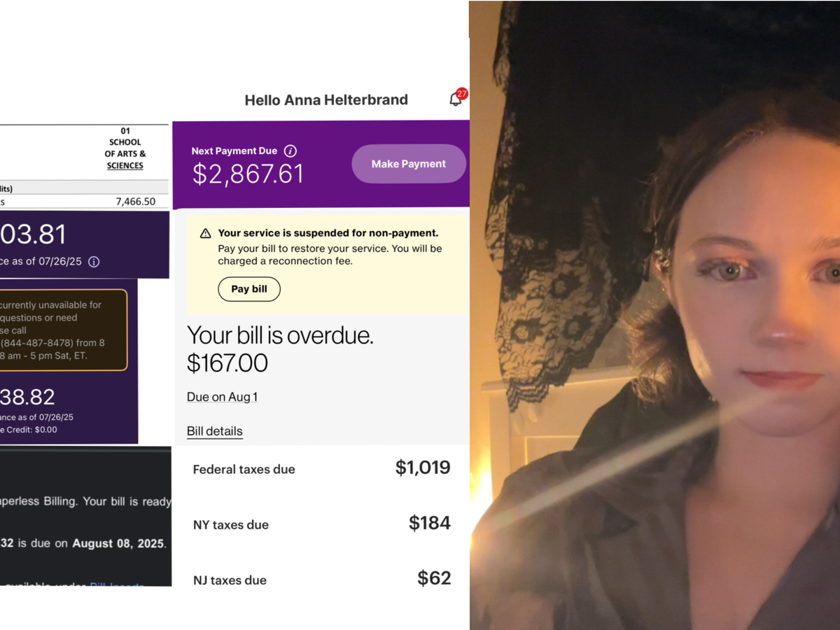Viewport: 840px width, 630px height.
Task: Click the Bill Inserts link
Action: tap(118, 585)
